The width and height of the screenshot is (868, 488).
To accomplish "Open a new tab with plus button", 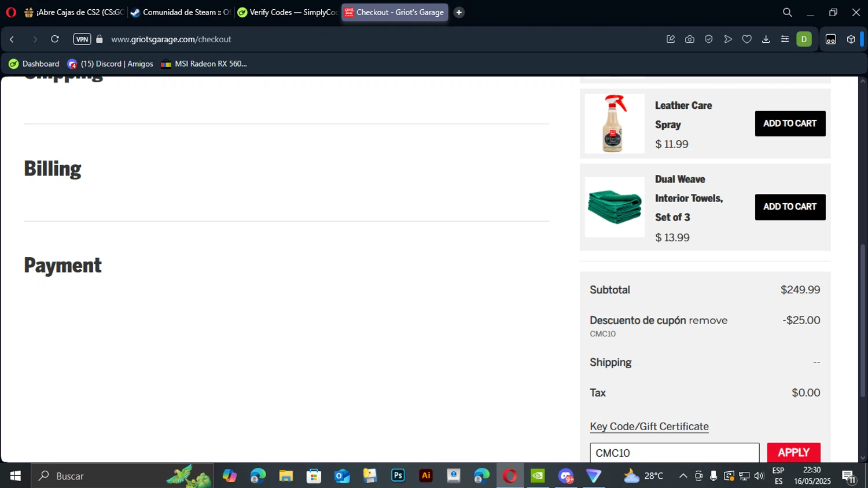I will (459, 12).
